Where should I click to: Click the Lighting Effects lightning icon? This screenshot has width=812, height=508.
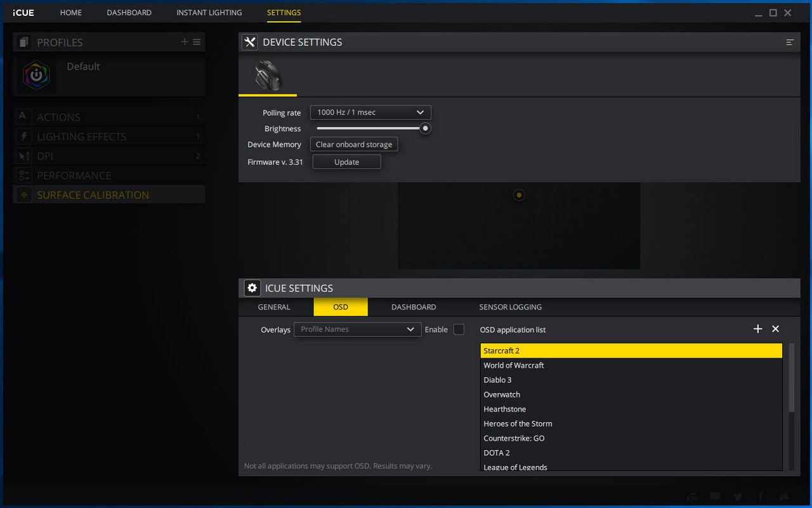point(23,137)
